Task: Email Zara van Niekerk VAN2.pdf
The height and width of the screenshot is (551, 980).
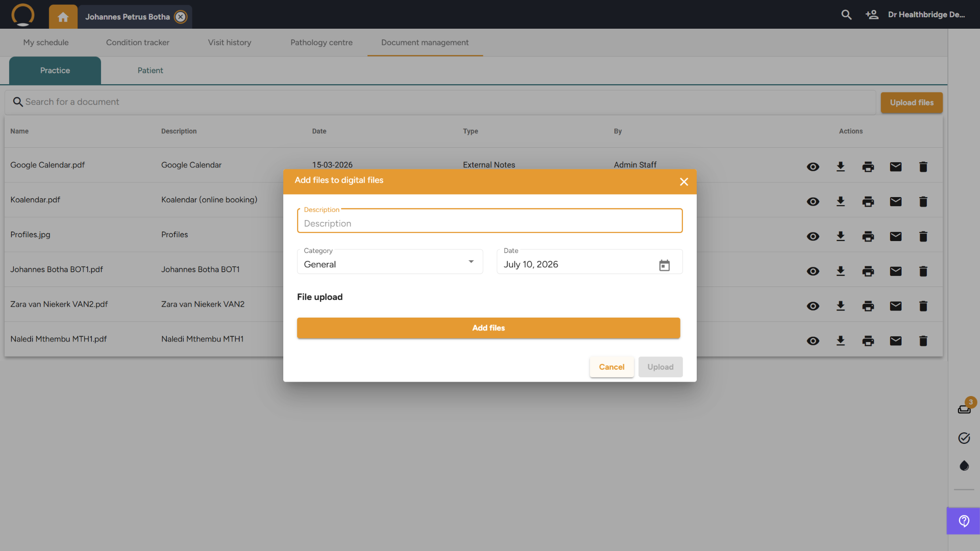Action: [x=896, y=307]
